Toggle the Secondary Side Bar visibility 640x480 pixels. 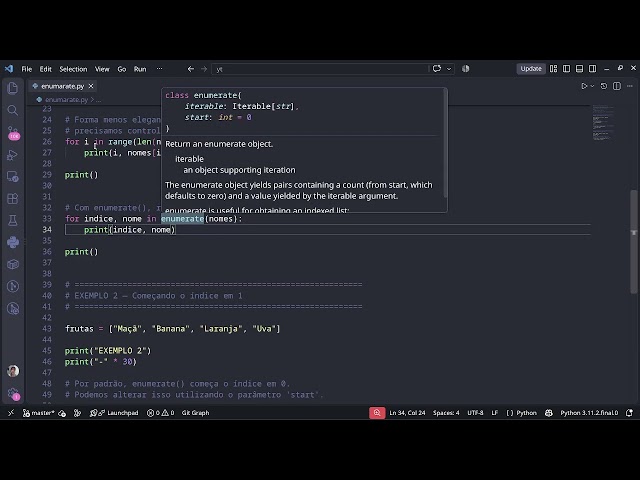coord(592,69)
